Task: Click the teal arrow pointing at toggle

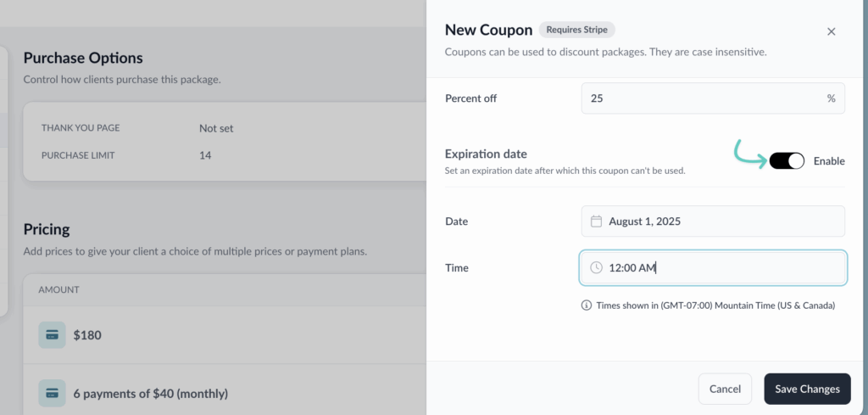Action: point(749,153)
